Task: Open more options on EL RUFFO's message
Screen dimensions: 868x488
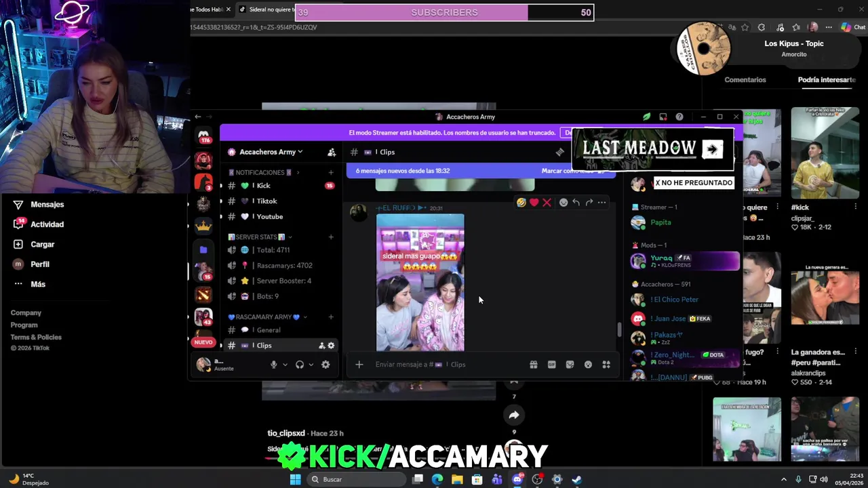Action: coord(601,203)
